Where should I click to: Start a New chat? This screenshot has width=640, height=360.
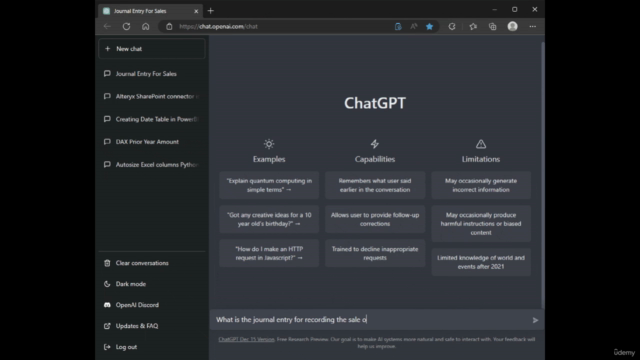pos(152,49)
